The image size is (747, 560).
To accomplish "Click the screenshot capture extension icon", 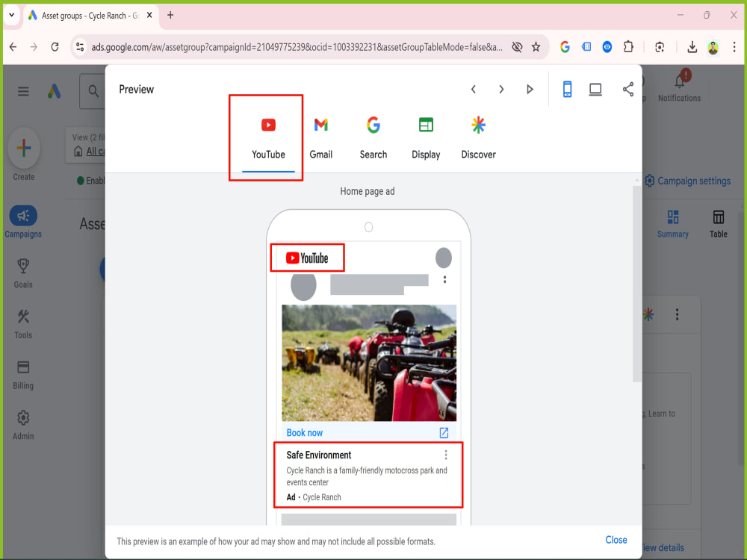I will (660, 46).
